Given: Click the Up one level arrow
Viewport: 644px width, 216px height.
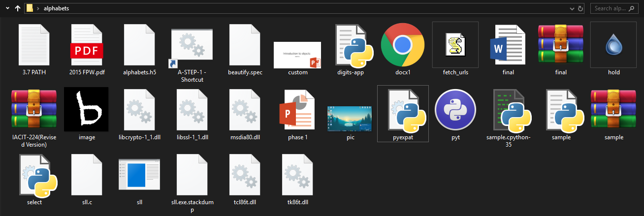Looking at the screenshot, I should tap(18, 8).
